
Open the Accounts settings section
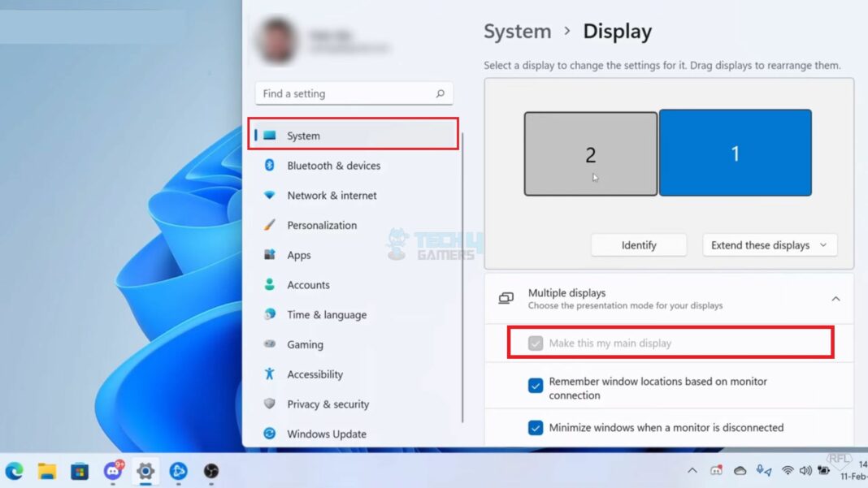308,285
